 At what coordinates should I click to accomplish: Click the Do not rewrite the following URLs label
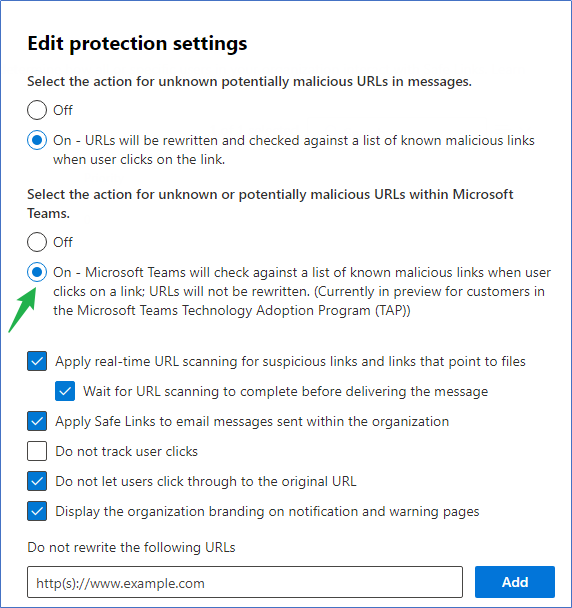click(131, 547)
